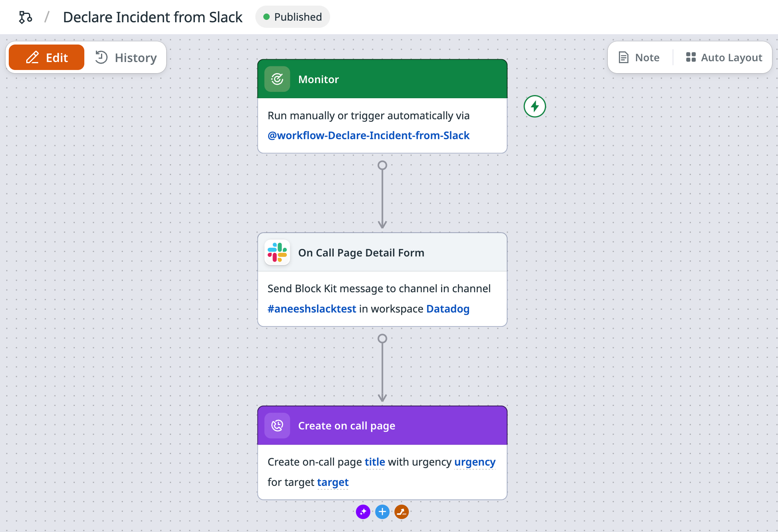This screenshot has width=778, height=532.
Task: Click the purple AI sparkle suggestion icon
Action: pyautogui.click(x=362, y=512)
